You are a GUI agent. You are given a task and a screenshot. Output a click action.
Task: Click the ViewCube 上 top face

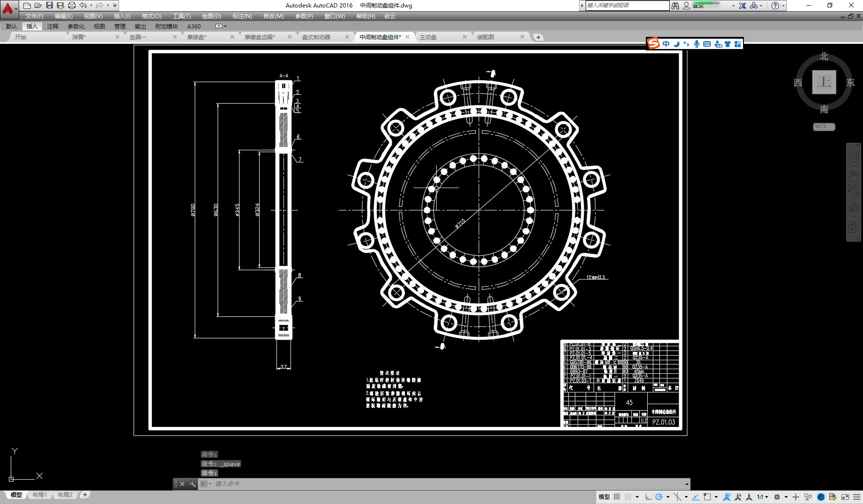tap(824, 82)
